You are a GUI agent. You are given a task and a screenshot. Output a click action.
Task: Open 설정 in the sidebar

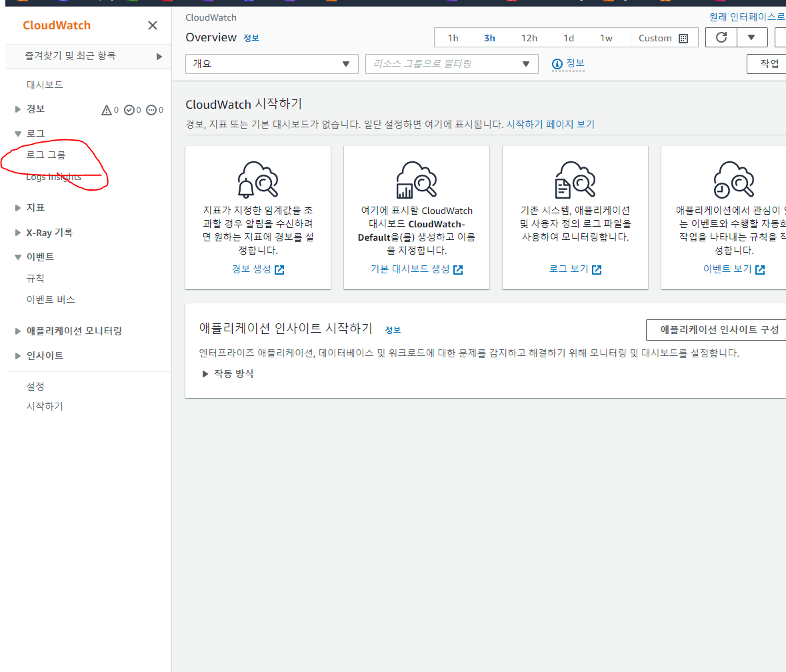pos(35,387)
